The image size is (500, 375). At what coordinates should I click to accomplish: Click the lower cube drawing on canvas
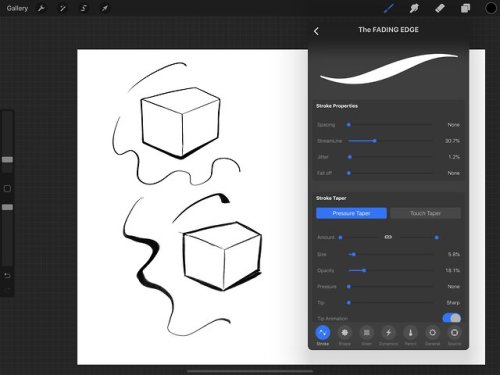222,256
